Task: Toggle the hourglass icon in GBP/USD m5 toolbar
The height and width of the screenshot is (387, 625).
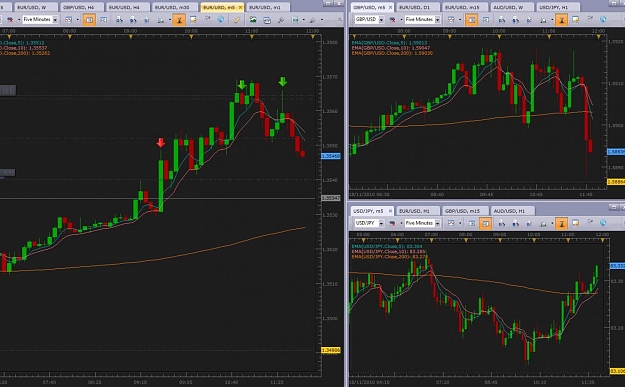Action: [x=562, y=20]
